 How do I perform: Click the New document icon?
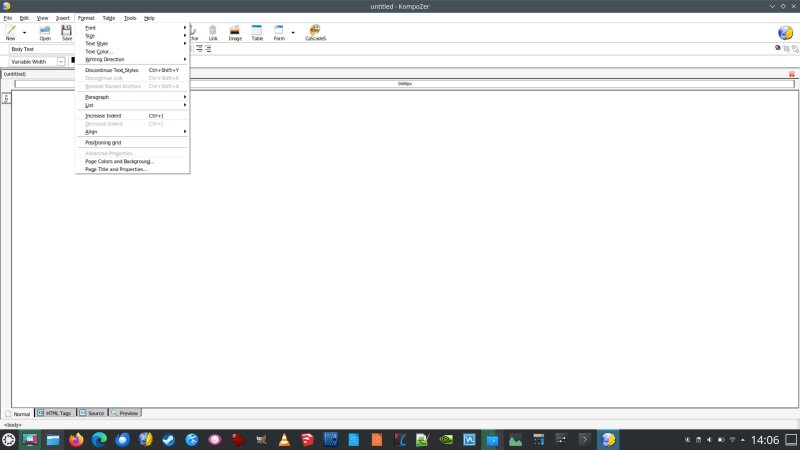(10, 31)
